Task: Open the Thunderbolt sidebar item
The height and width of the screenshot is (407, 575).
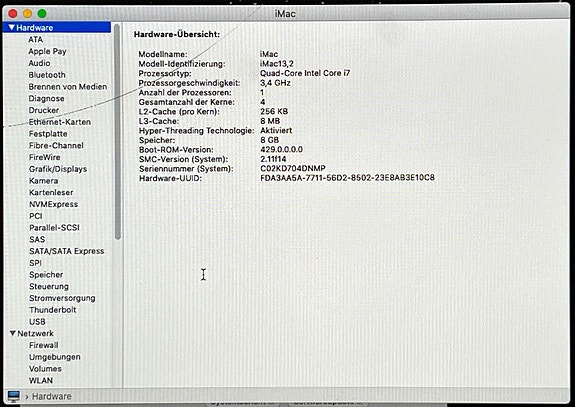Action: pyautogui.click(x=53, y=310)
